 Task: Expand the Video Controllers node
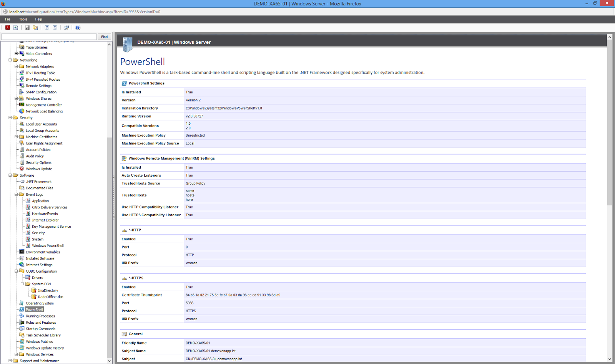click(16, 54)
